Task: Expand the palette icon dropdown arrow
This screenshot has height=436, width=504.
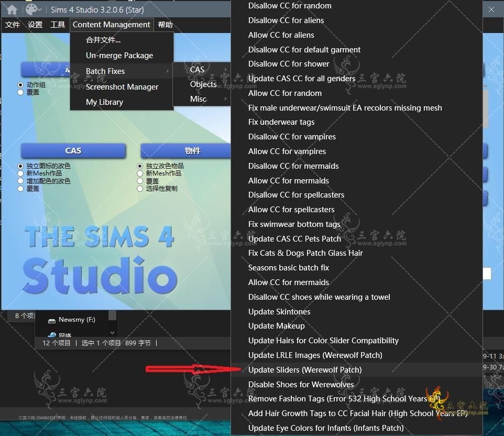Action: [39, 10]
